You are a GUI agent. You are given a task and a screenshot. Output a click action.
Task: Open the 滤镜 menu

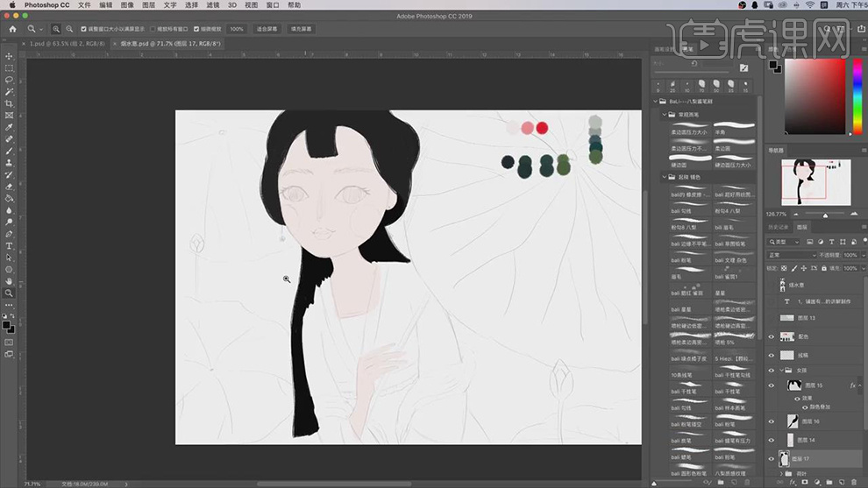[x=212, y=5]
